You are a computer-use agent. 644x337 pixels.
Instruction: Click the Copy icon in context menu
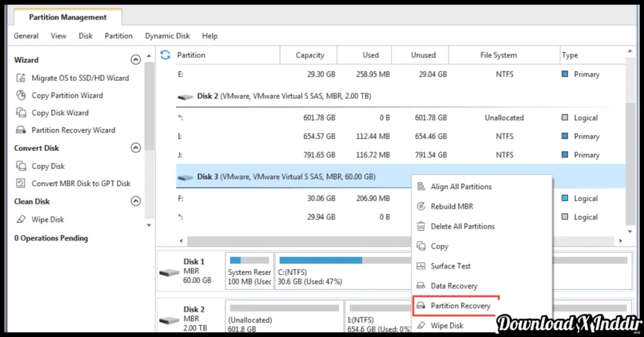(421, 246)
